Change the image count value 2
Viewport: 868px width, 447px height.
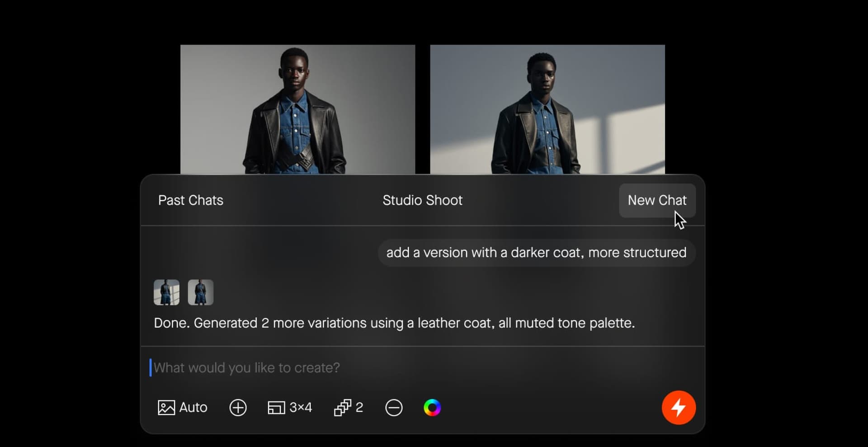coord(359,408)
